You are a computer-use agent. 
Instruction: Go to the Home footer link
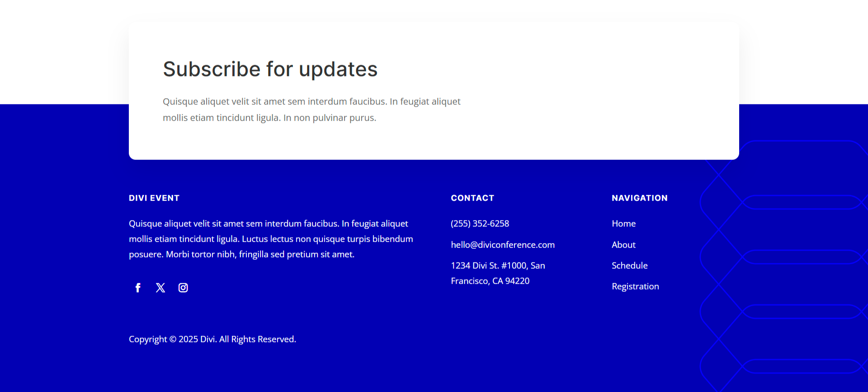(x=623, y=224)
